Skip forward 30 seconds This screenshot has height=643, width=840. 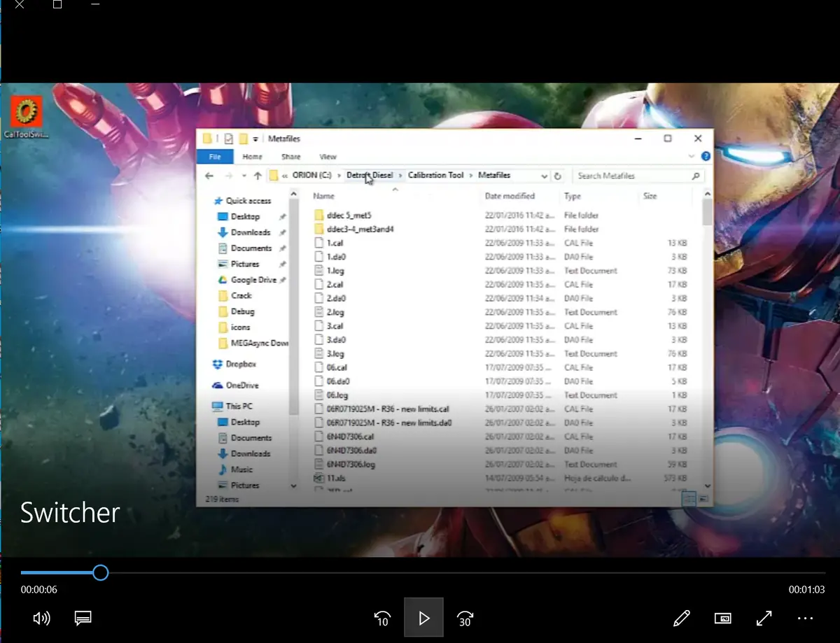[465, 619]
